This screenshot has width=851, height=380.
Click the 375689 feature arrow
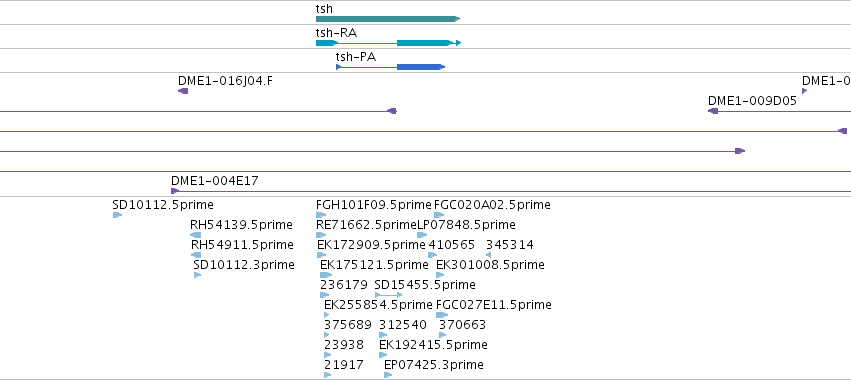pyautogui.click(x=327, y=335)
